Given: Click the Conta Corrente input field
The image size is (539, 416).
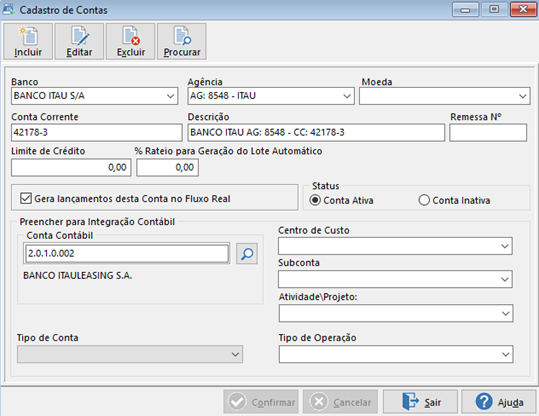Looking at the screenshot, I should (97, 132).
